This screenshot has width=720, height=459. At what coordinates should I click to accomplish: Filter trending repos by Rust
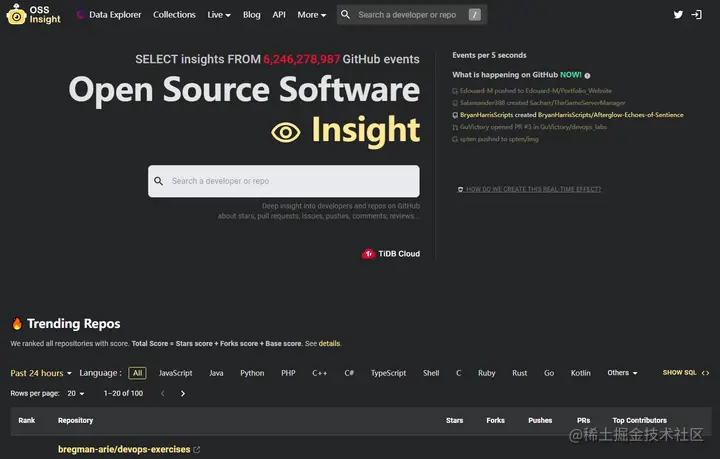tap(519, 373)
